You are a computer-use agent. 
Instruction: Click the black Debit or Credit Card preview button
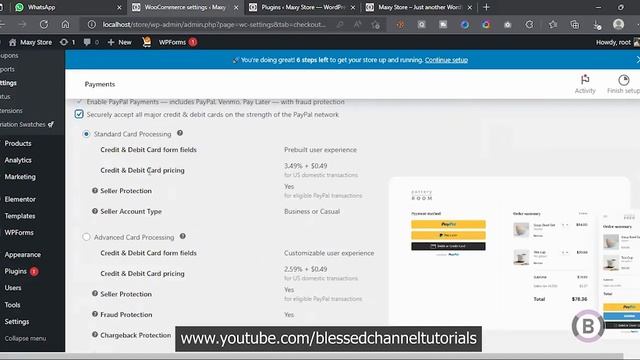[x=448, y=246]
